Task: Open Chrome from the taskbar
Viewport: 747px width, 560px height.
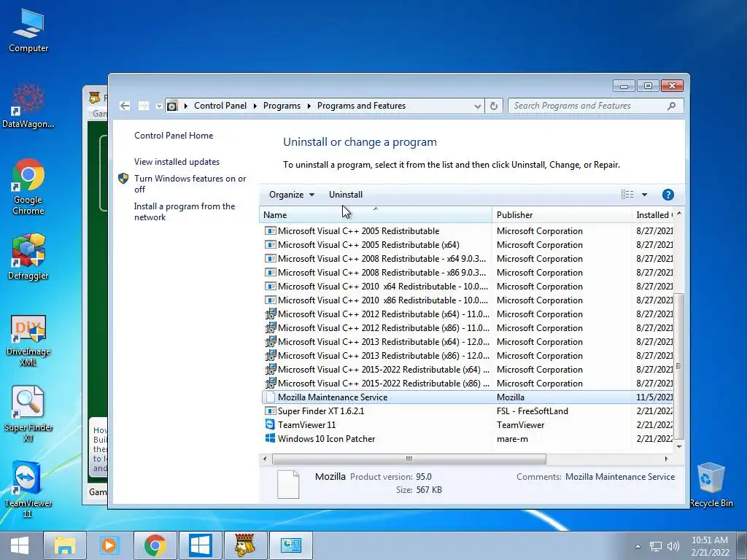Action: click(x=155, y=545)
